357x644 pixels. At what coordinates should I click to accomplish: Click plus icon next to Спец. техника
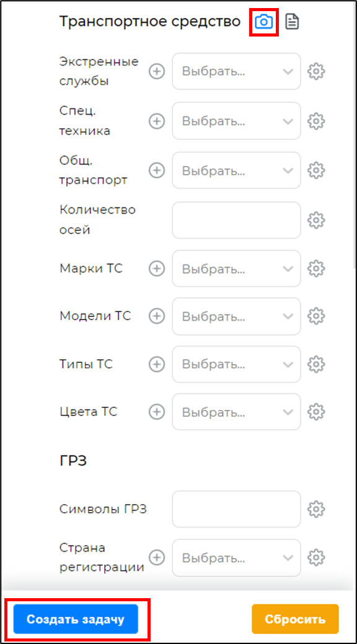(156, 121)
